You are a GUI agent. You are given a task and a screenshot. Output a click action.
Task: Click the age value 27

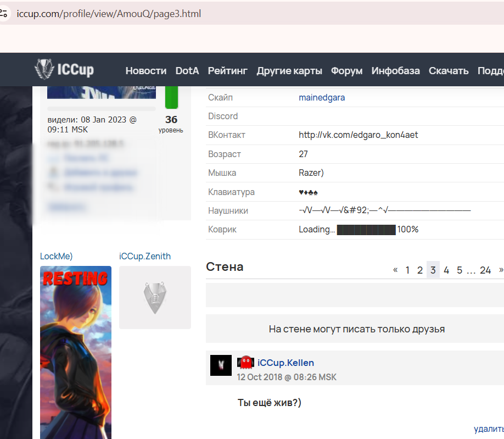pos(303,154)
